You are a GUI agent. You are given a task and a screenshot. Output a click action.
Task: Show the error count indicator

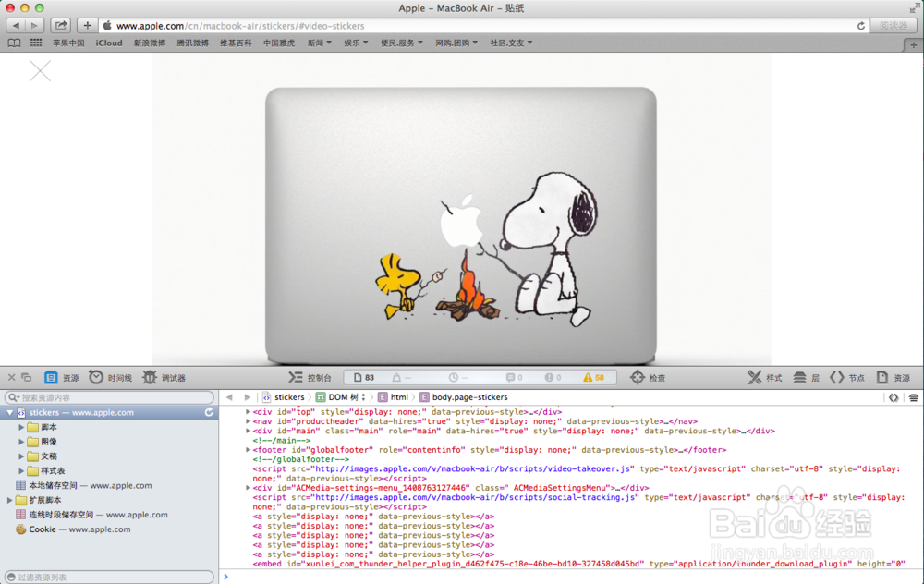tap(553, 378)
